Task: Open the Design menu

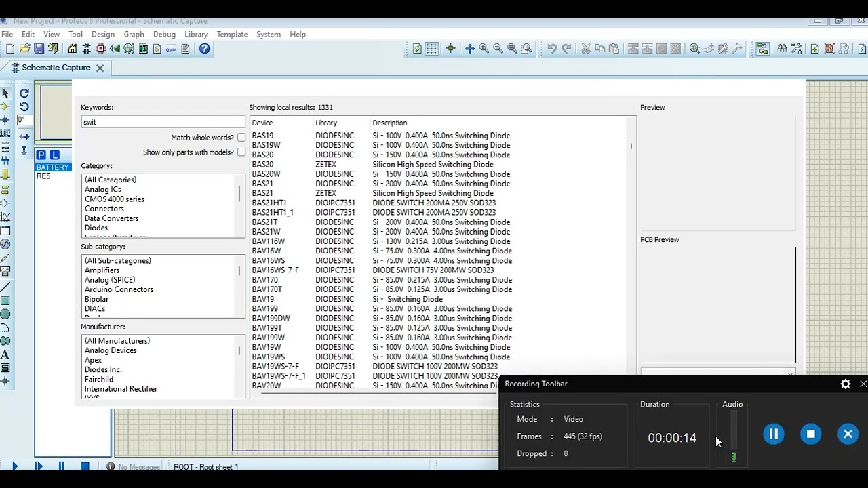Action: [103, 34]
